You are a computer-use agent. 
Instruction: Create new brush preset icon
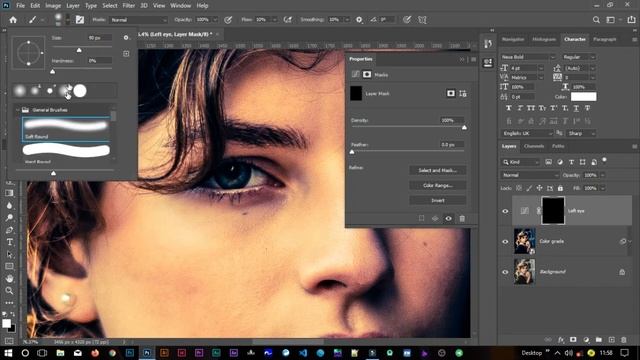click(126, 53)
